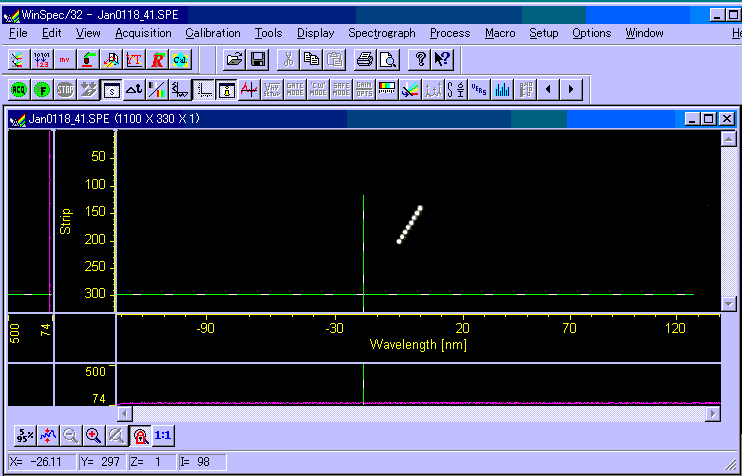Click the horizontal scrollbar right arrow
Screen dimensions: 742x476
tap(712, 412)
